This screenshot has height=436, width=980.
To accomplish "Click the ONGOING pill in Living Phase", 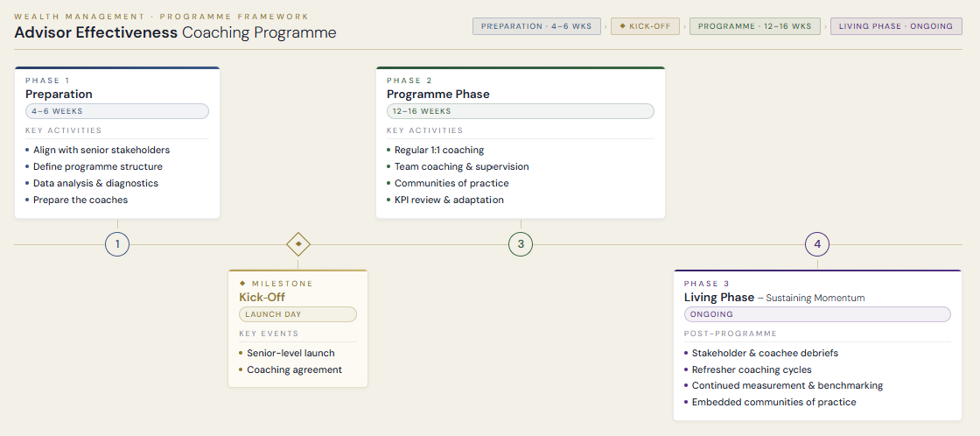I will pos(817,314).
